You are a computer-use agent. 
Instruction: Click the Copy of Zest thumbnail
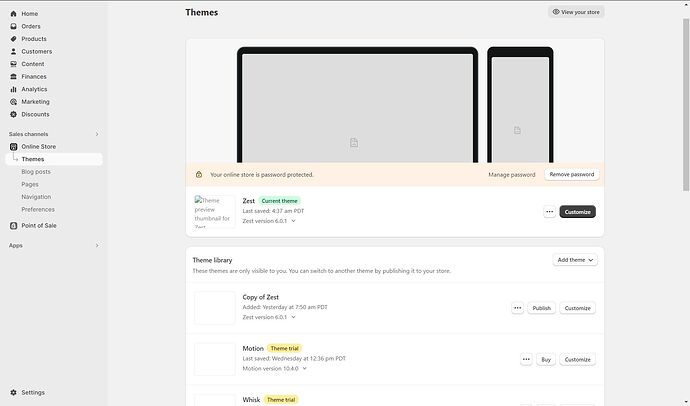point(214,308)
